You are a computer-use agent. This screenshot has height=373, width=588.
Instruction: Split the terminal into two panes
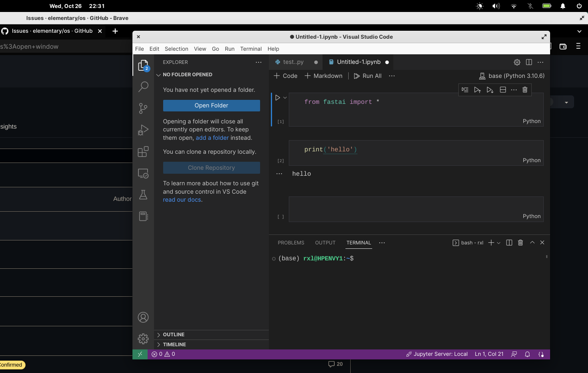[x=509, y=242]
